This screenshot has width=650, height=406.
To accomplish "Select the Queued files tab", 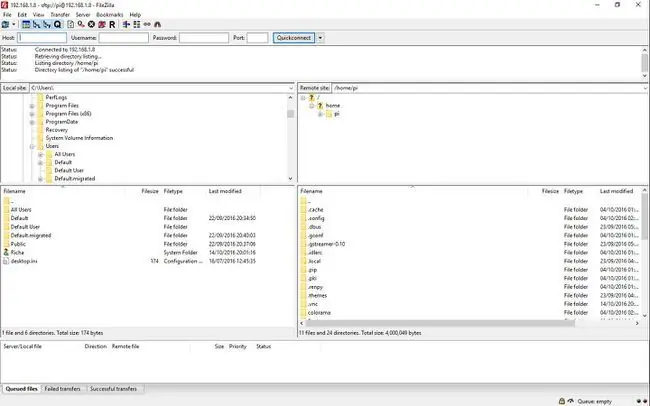I will coord(22,389).
